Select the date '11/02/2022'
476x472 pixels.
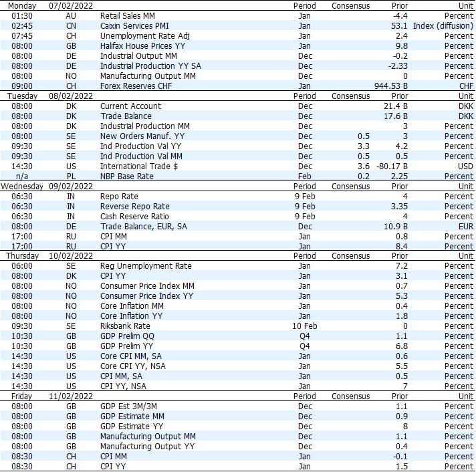tap(71, 396)
